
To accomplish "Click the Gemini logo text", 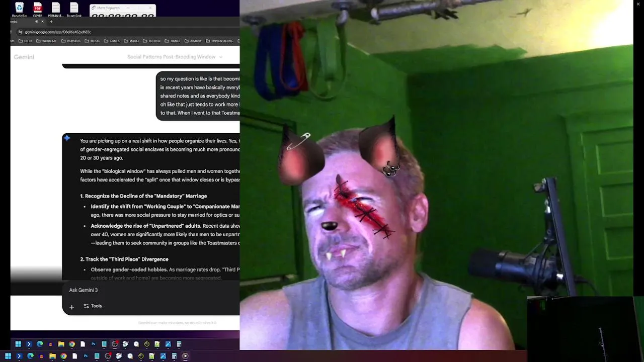I will tap(24, 57).
